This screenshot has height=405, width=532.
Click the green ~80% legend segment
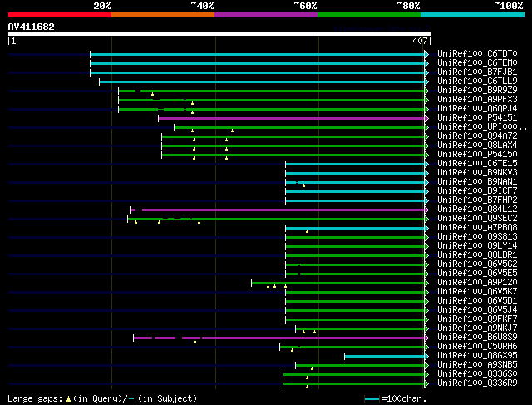(x=369, y=15)
